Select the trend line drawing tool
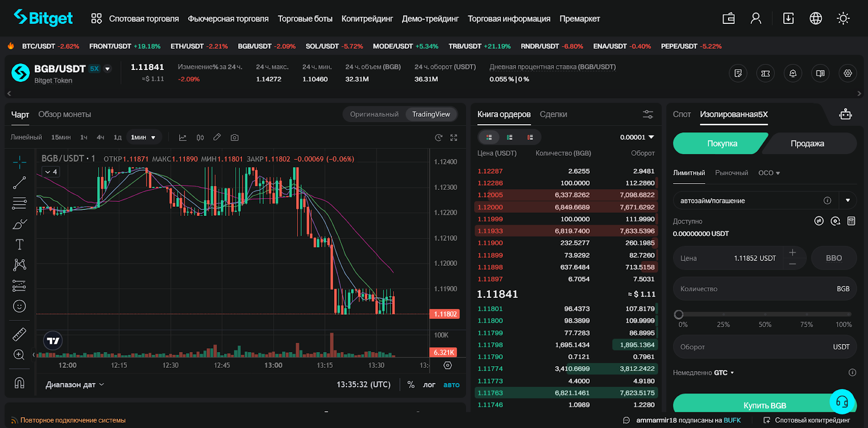 20,183
